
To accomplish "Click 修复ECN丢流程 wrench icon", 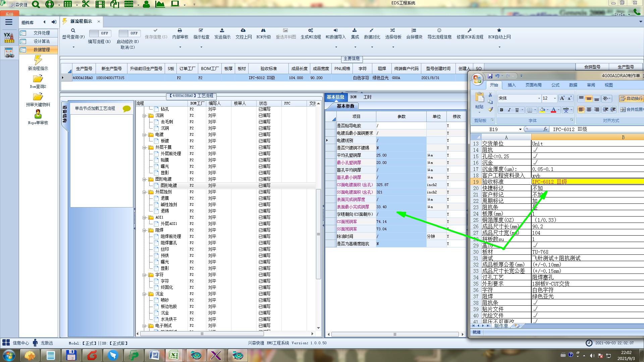I will (470, 31).
